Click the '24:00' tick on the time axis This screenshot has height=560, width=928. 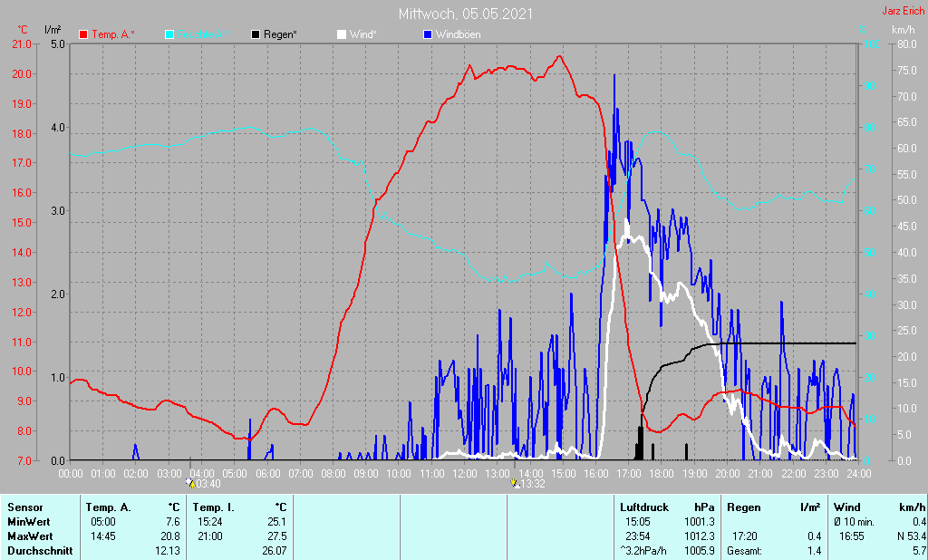point(859,474)
